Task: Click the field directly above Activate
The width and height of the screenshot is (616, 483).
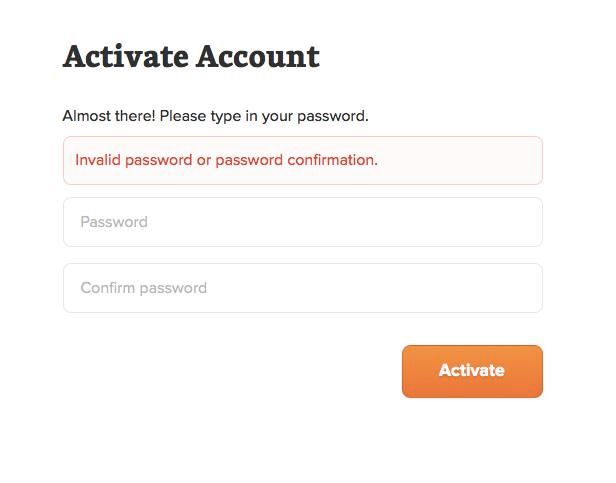Action: 302,288
